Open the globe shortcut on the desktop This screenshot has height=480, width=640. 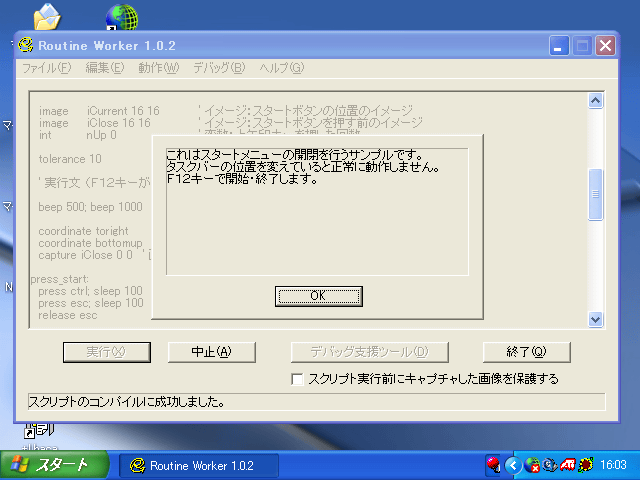[x=121, y=17]
